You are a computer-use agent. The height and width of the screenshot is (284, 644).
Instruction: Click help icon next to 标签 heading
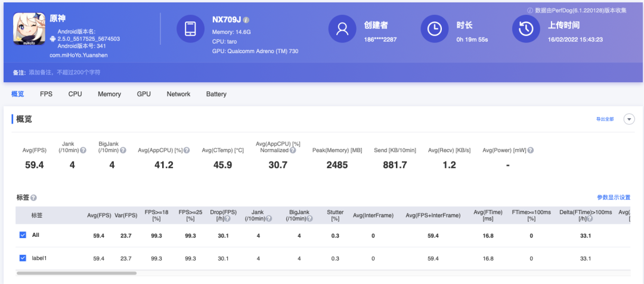click(33, 197)
